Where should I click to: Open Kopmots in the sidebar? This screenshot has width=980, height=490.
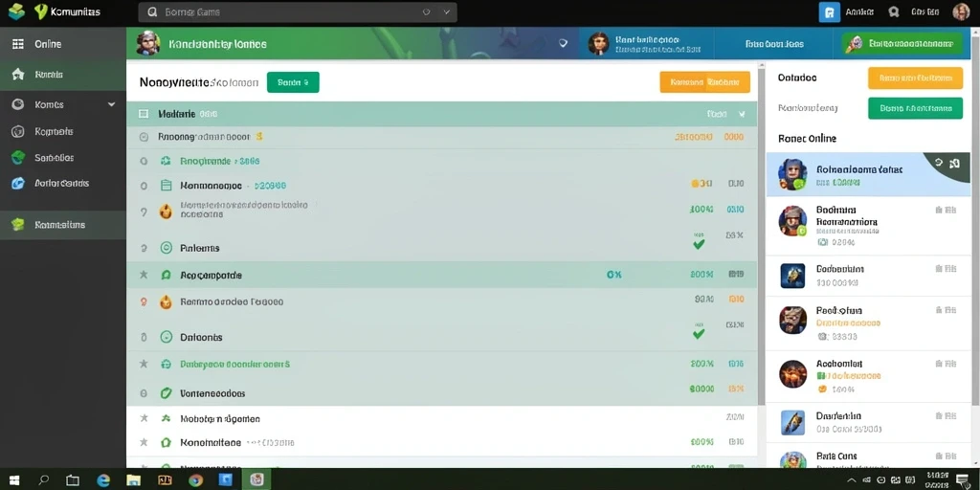(62, 132)
